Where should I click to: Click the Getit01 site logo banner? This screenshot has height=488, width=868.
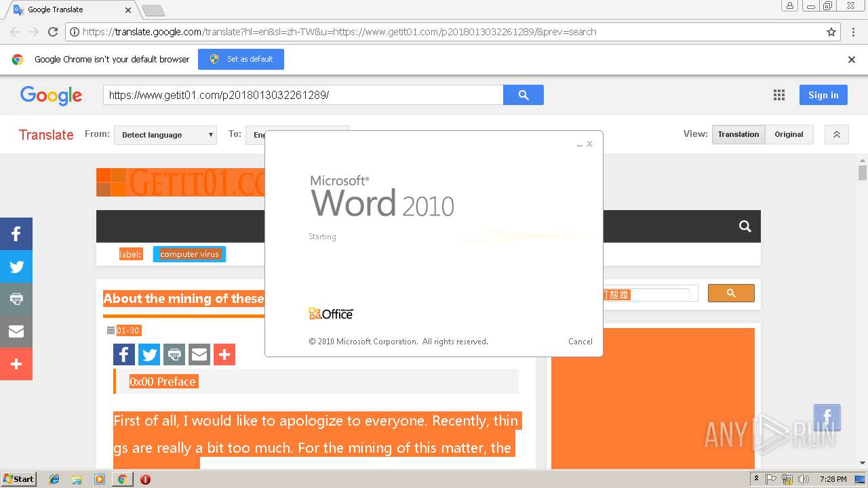180,182
